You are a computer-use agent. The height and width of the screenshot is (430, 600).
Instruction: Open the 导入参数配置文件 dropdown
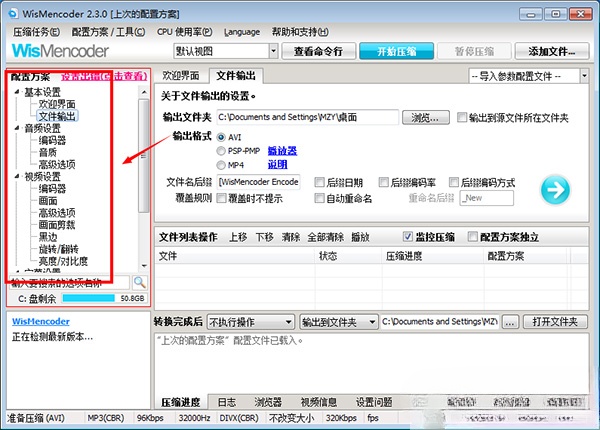[584, 76]
